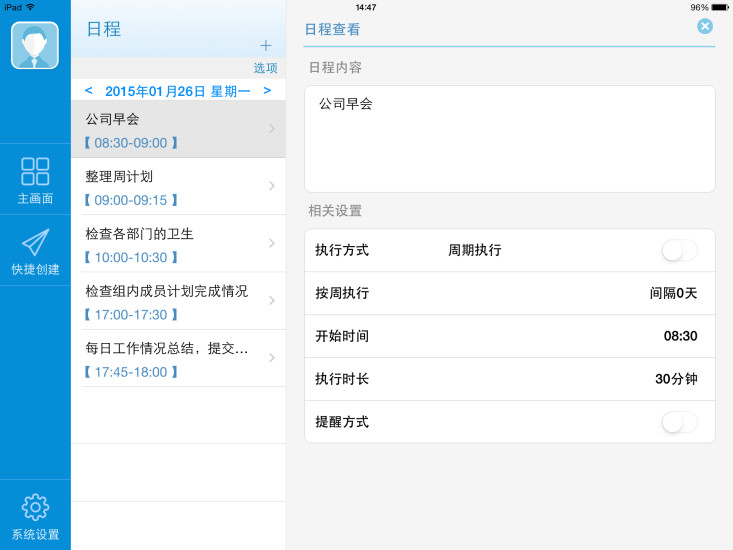
Task: Tap the 开始时间 08:30 row
Action: (x=509, y=336)
